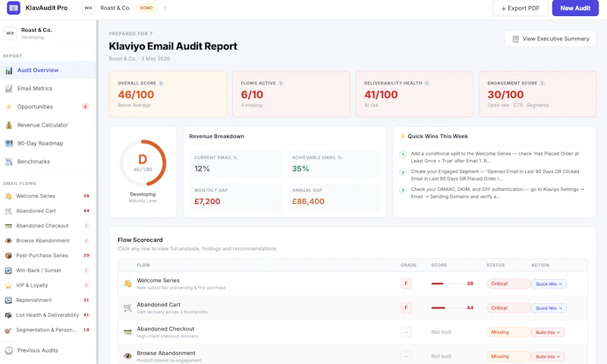Click the Flow Scorecard Welcome Series hand icon

(127, 284)
